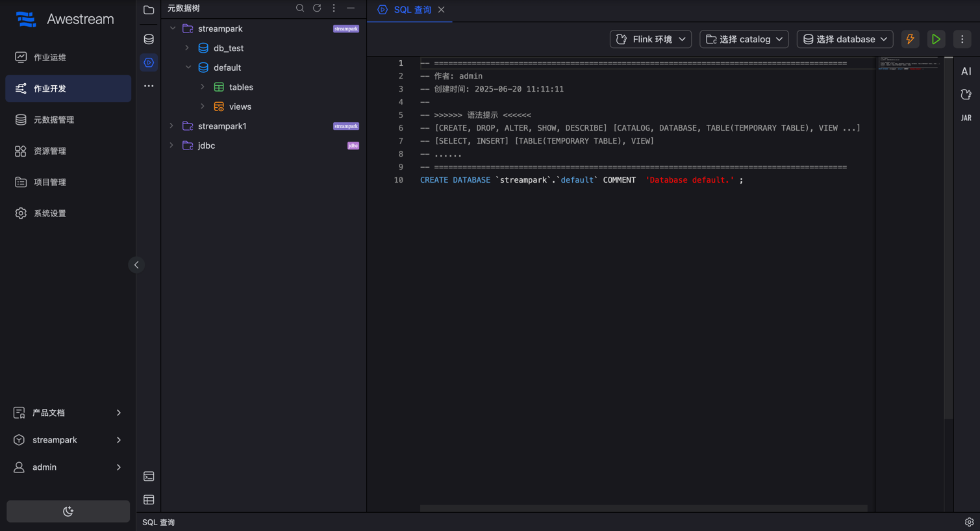This screenshot has width=980, height=531.
Task: Open the terminal console icon at bottom
Action: 149,476
